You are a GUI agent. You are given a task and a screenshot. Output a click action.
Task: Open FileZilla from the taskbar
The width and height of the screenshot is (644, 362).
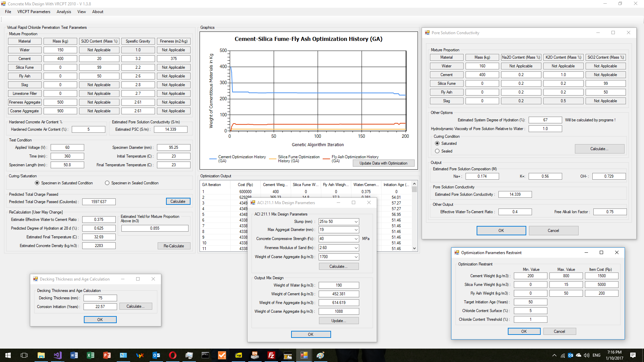tap(271, 355)
